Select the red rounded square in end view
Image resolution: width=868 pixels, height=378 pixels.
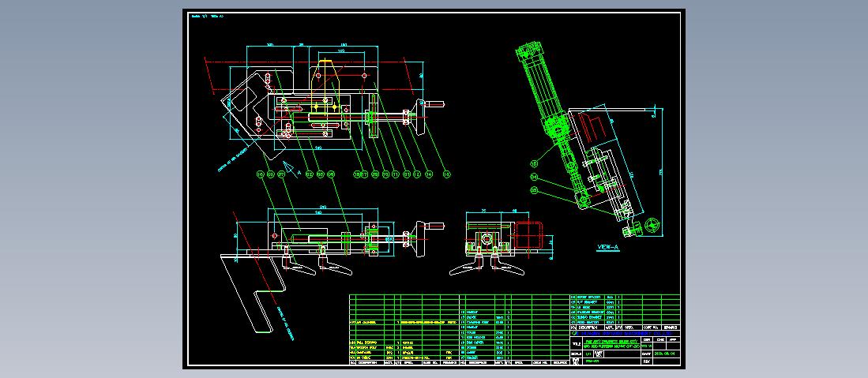click(x=528, y=235)
